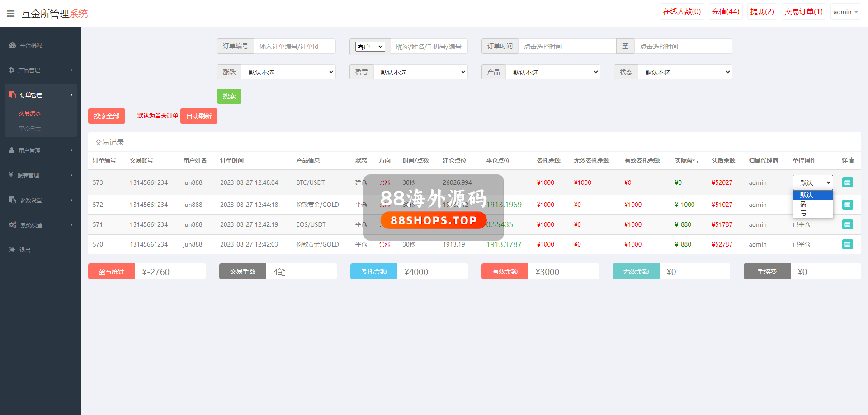
Task: Open details icon for order 572
Action: [x=847, y=205]
